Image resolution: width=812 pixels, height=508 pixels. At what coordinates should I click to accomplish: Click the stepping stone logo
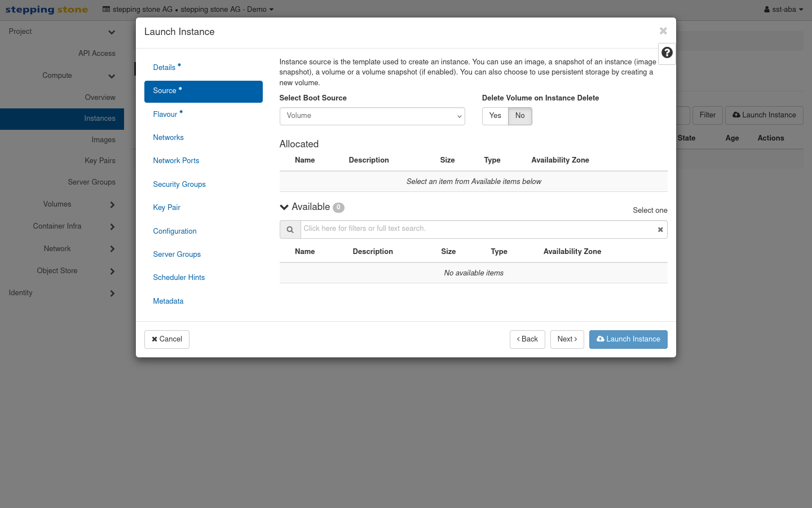(47, 10)
